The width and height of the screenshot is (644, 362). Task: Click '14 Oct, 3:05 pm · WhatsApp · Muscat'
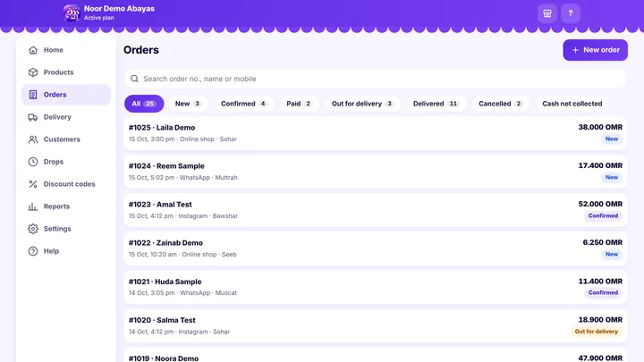coord(182,293)
